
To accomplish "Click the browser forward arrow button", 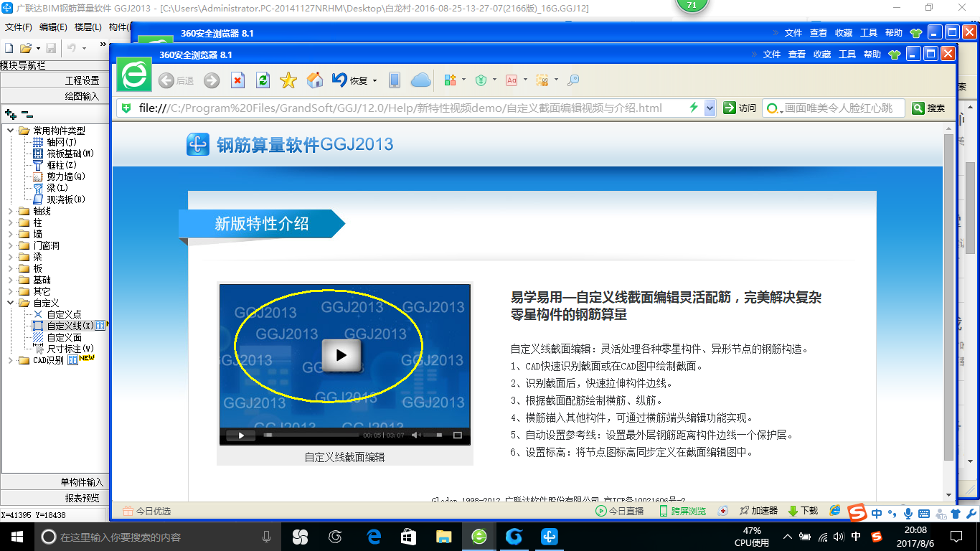I will point(212,80).
